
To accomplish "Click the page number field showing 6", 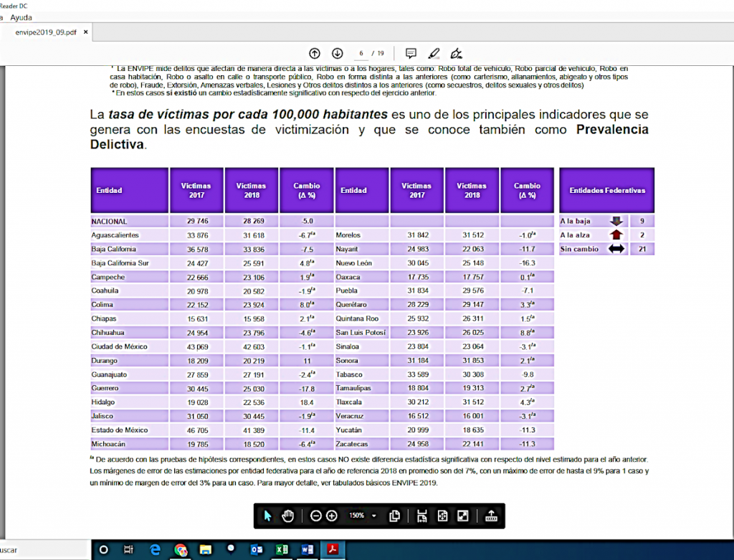I will point(362,53).
